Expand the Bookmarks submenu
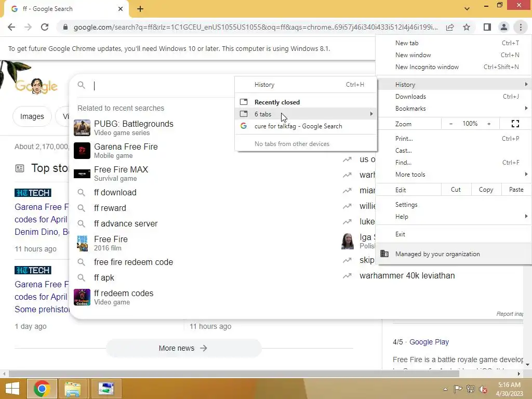The image size is (532, 399). [x=454, y=109]
